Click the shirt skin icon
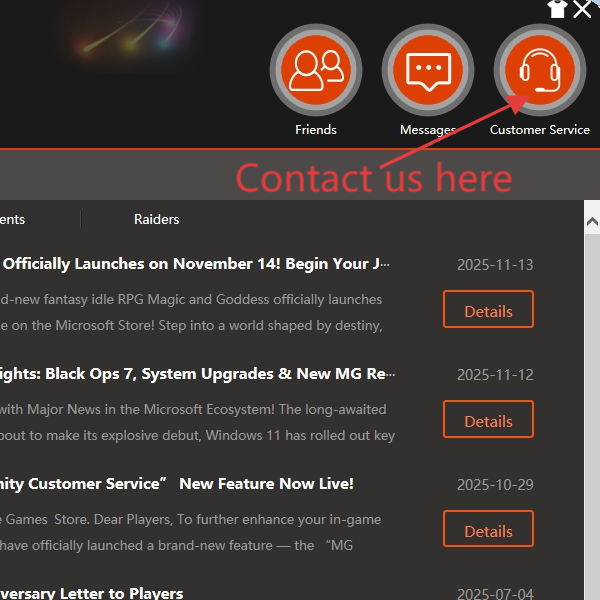This screenshot has width=600, height=600. (557, 9)
